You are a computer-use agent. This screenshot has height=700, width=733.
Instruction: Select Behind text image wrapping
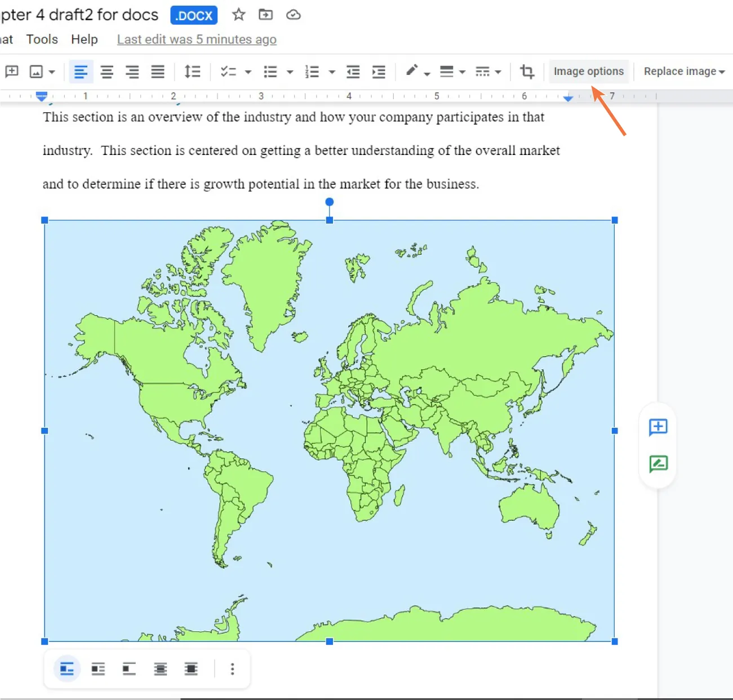(x=160, y=668)
